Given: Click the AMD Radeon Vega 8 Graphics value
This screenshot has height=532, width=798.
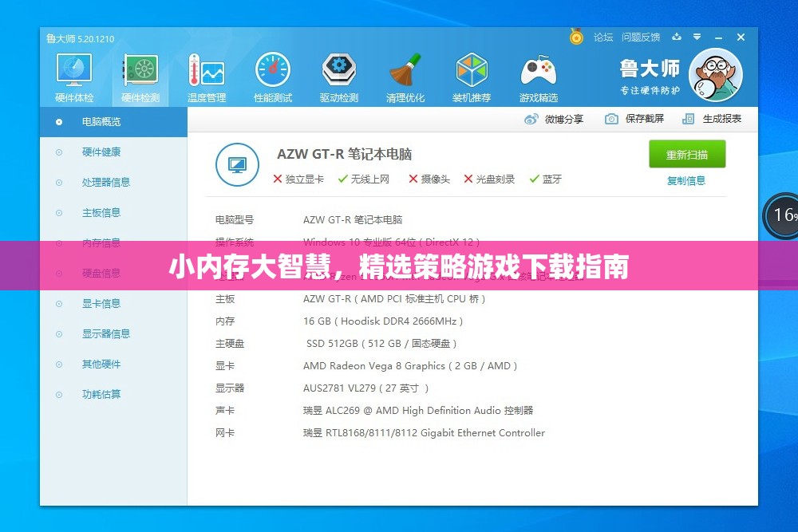Looking at the screenshot, I should 410,366.
